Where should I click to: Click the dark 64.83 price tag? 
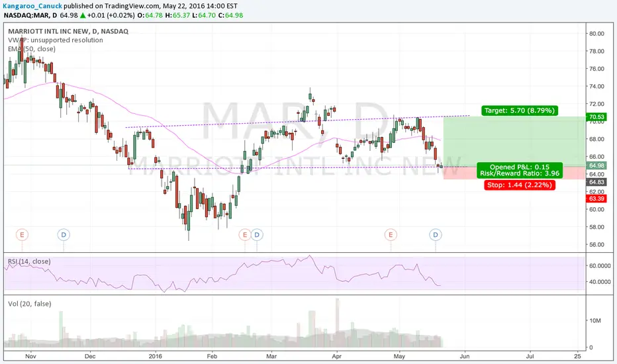pyautogui.click(x=596, y=182)
